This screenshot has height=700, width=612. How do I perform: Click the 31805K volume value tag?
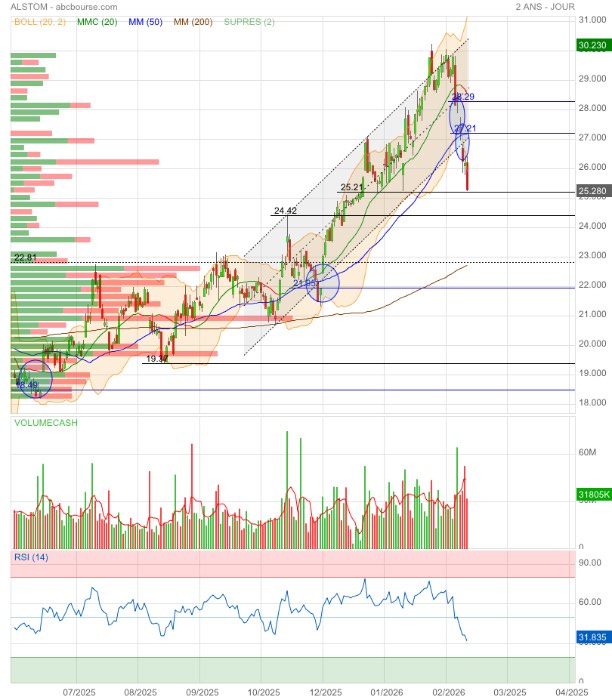point(594,494)
